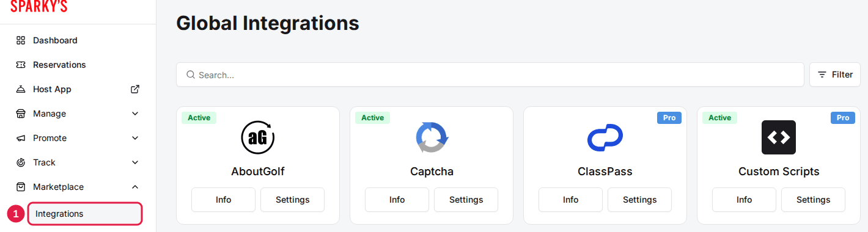This screenshot has width=868, height=232.
Task: Click the Host App bell icon
Action: 21,89
